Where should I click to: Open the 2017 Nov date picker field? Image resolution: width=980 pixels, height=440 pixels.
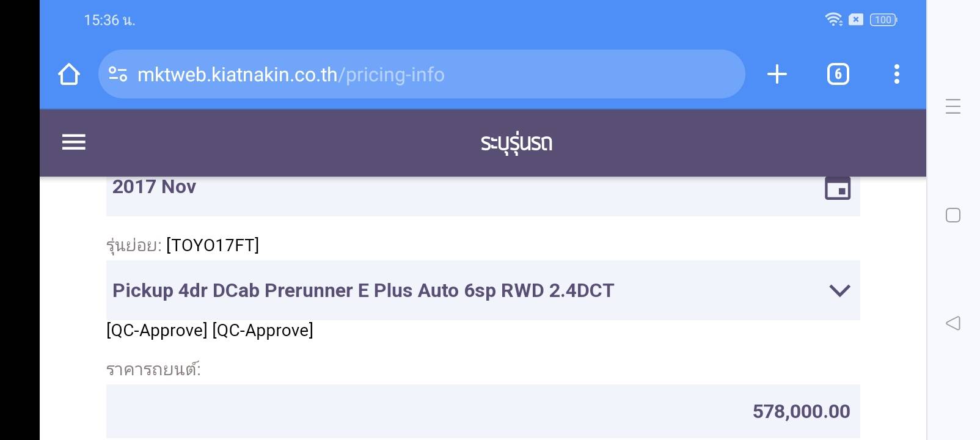(x=428, y=189)
